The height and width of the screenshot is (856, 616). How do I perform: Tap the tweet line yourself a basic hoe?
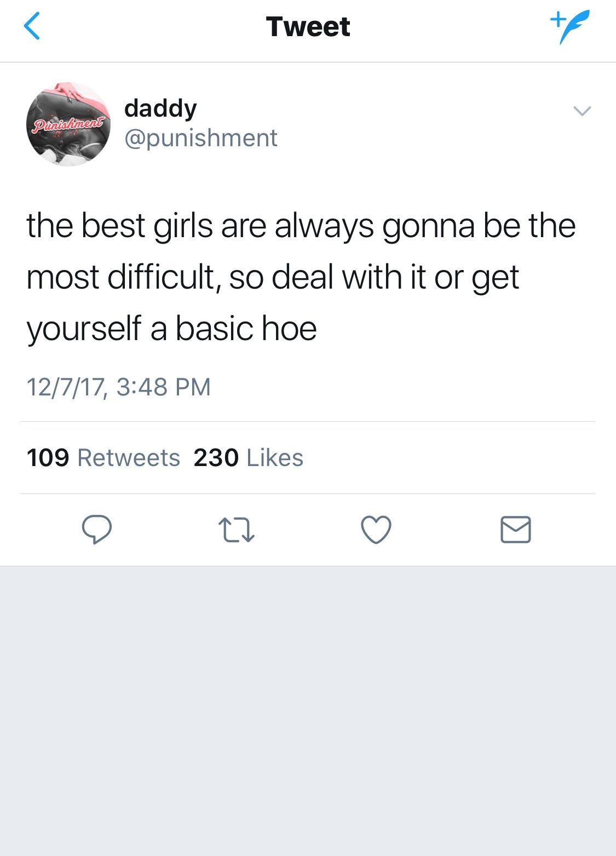172,329
